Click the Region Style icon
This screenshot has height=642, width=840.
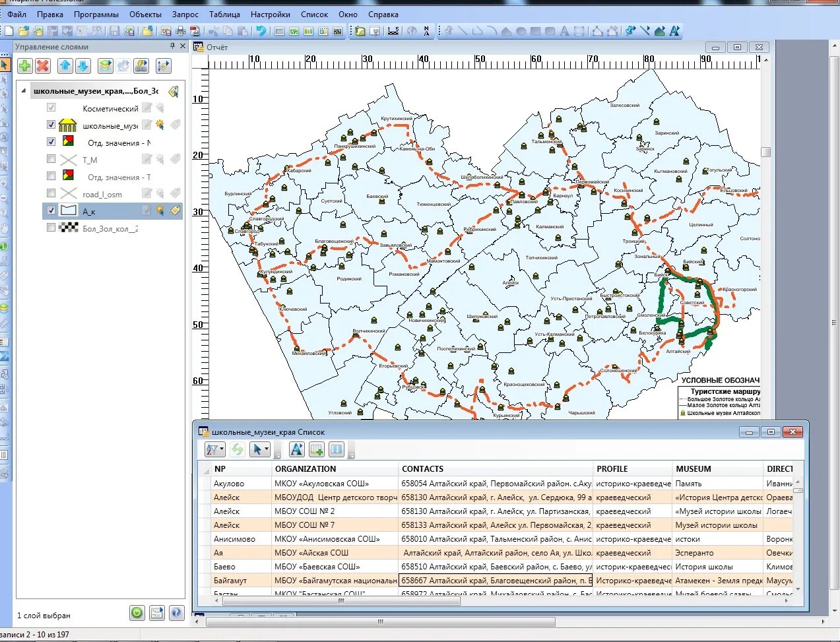point(660,31)
